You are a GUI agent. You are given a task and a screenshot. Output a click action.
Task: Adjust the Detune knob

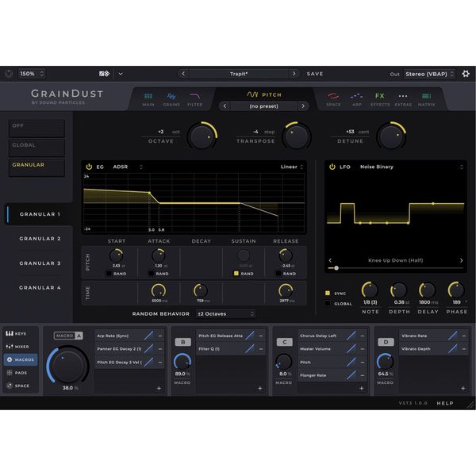click(x=391, y=136)
